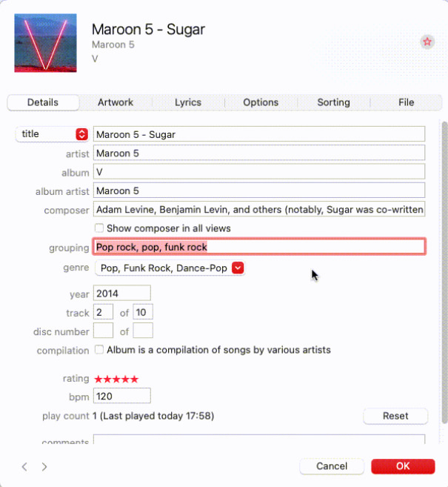Click the album artist input field
Image resolution: width=448 pixels, height=487 pixels.
[x=259, y=191]
